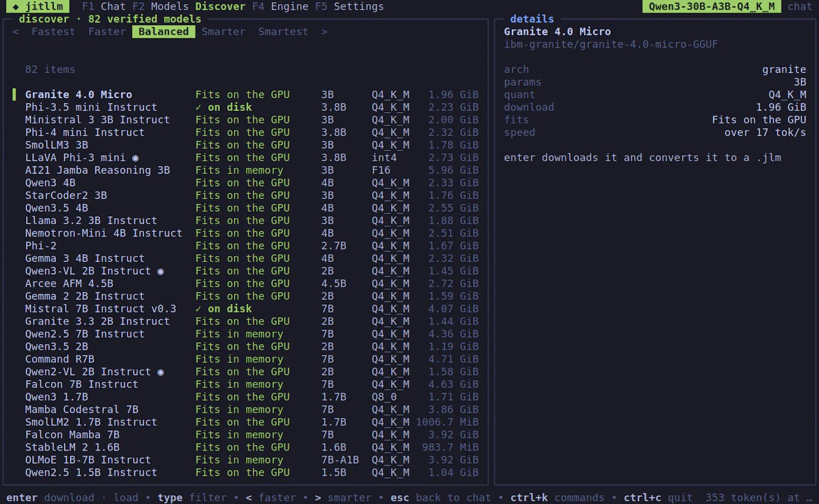Image resolution: width=819 pixels, height=504 pixels.
Task: Click the jitllm logo badge
Action: tap(38, 6)
